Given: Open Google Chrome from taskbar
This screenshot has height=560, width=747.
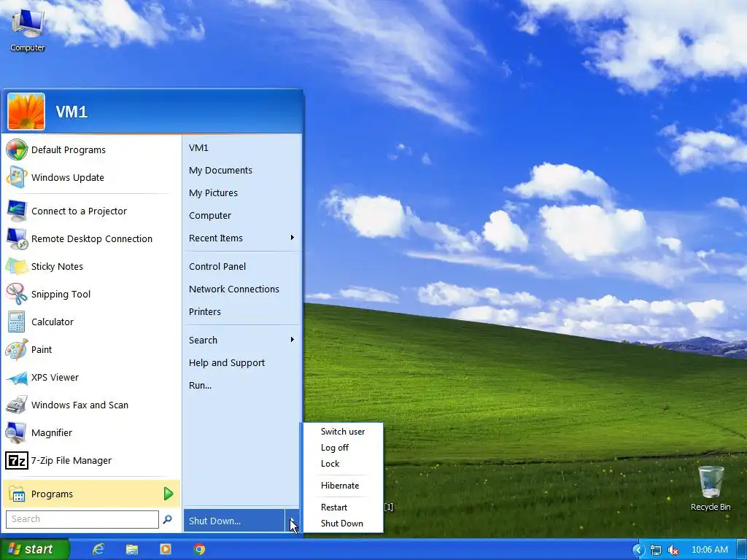Looking at the screenshot, I should pyautogui.click(x=200, y=549).
